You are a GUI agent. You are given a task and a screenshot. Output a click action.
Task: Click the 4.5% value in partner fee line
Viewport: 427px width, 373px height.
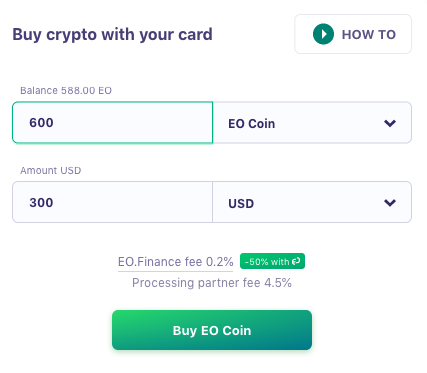278,283
